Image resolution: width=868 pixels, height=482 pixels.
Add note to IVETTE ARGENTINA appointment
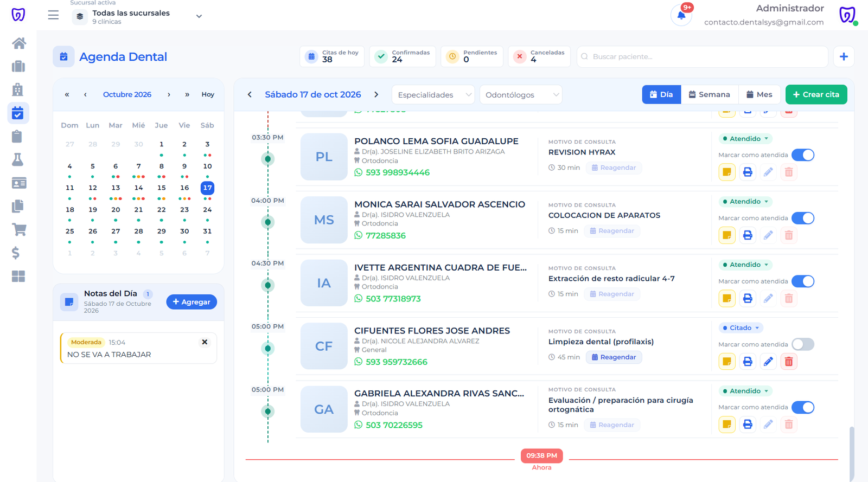(727, 299)
